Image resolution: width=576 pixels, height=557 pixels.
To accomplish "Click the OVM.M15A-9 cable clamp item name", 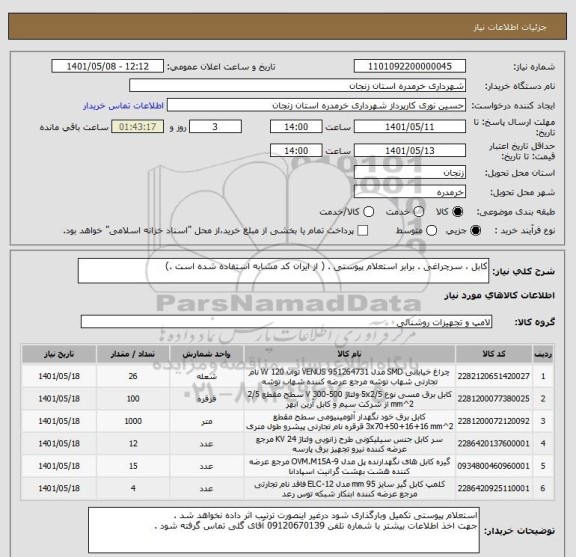I will point(349,466).
